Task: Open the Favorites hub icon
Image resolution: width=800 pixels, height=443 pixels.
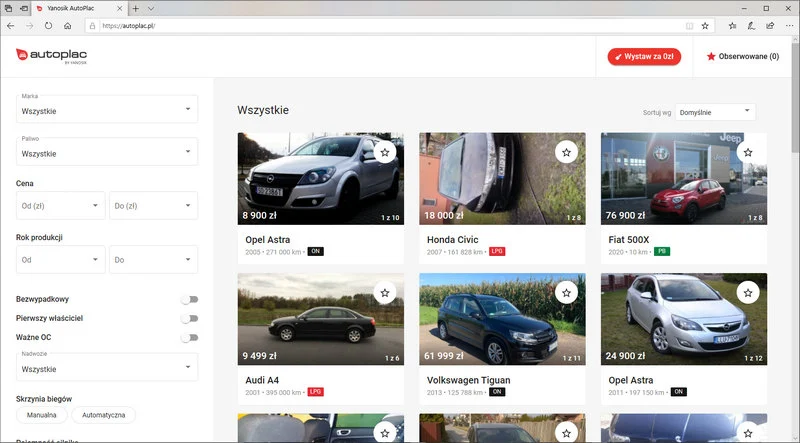Action: (x=733, y=26)
